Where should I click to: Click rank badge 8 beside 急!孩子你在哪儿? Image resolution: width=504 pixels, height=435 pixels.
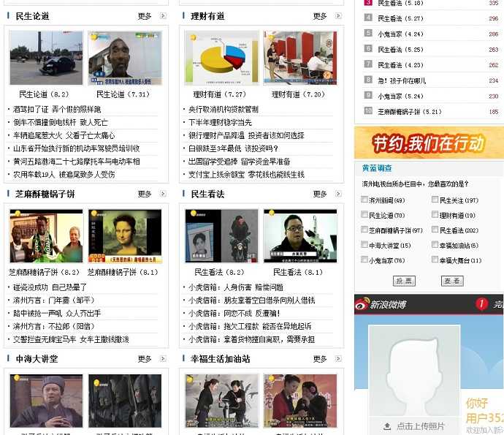[368, 80]
